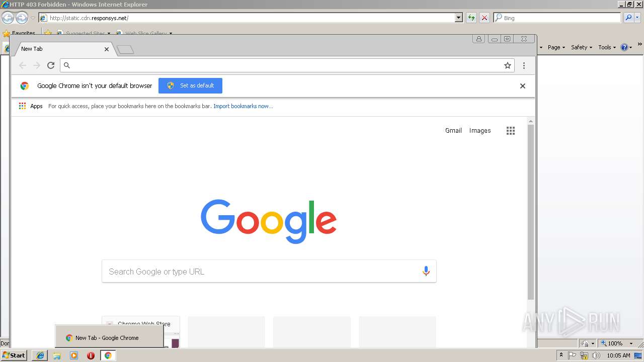Click Import bookmarks now link
Screen dimensions: 644x362
pos(243,106)
